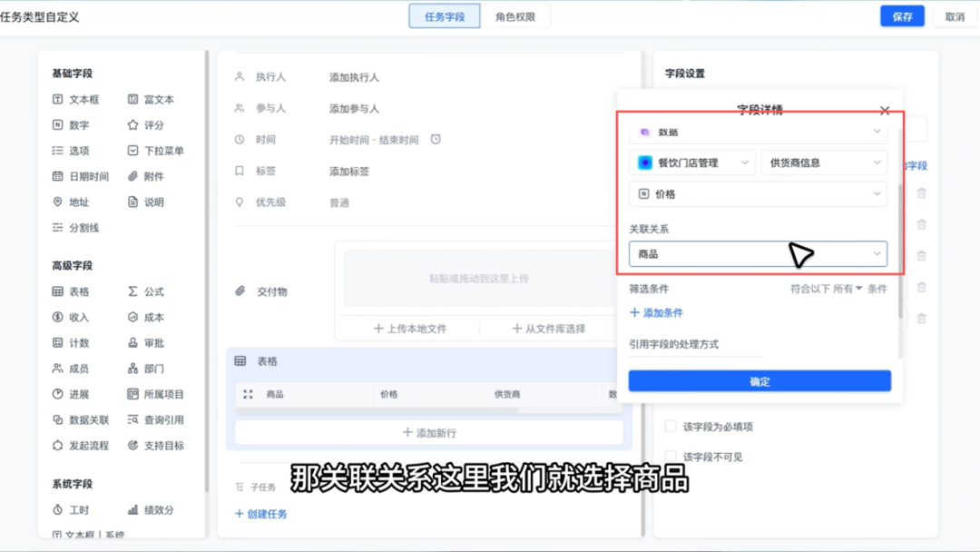Click the table's horizontal scrollbar
The height and width of the screenshot is (552, 980).
pyautogui.click(x=377, y=410)
